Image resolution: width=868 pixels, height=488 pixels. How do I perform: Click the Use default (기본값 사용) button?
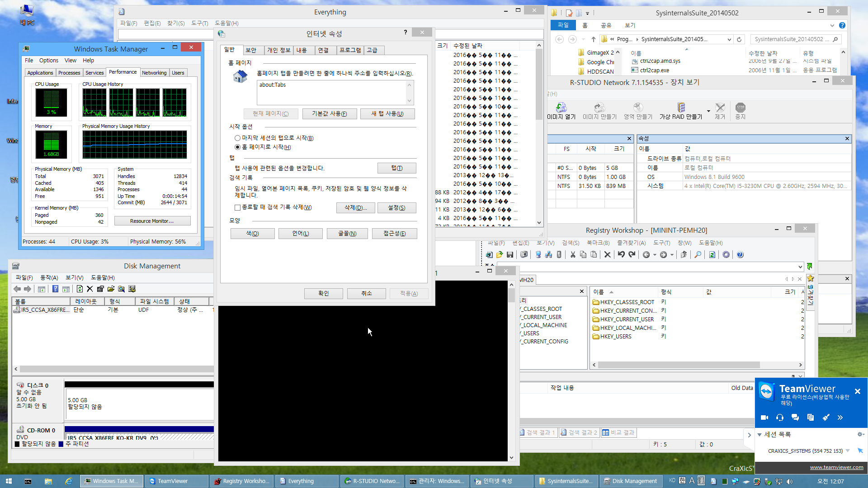click(330, 114)
